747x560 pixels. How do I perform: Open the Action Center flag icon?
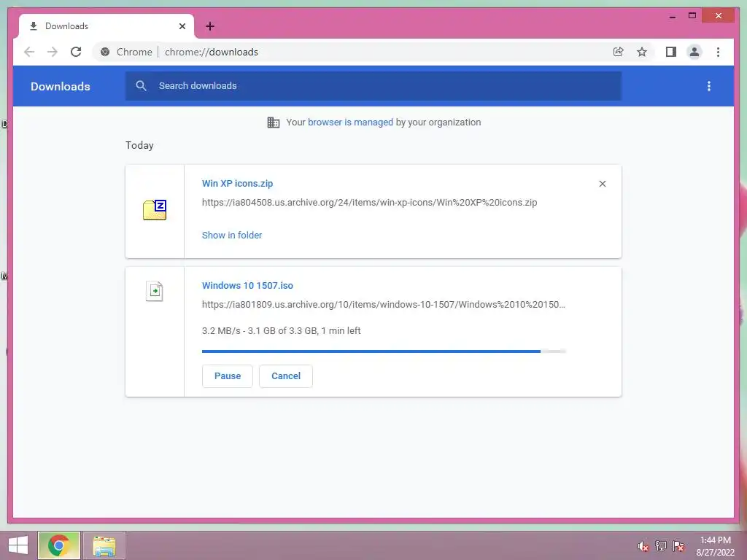pos(678,546)
